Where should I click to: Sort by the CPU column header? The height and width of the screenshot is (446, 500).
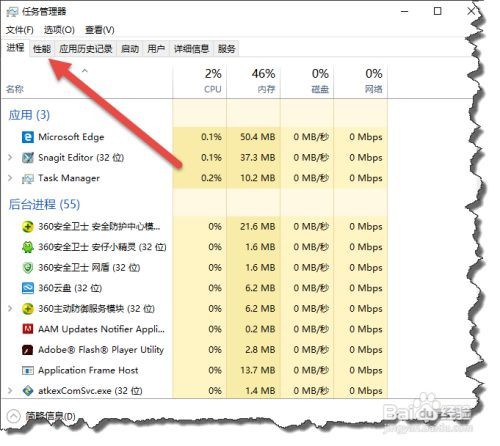[200, 81]
